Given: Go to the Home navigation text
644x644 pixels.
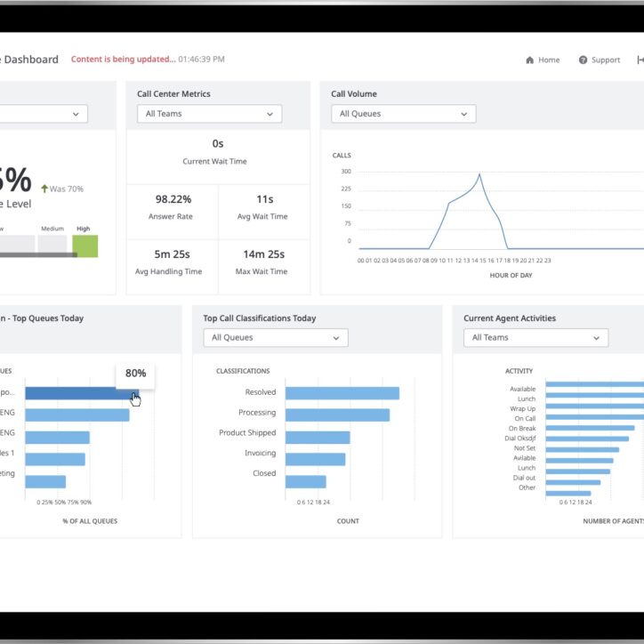Looking at the screenshot, I should coord(549,60).
